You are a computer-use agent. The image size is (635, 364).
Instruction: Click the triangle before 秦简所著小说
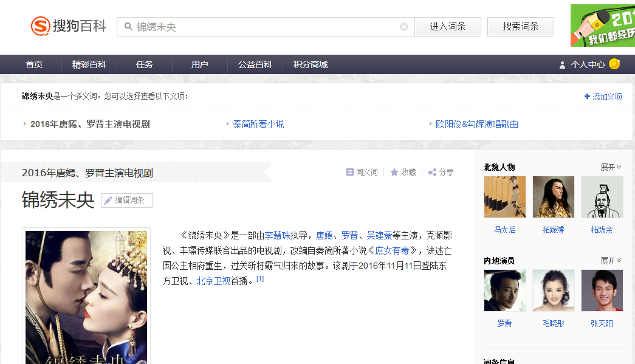228,124
